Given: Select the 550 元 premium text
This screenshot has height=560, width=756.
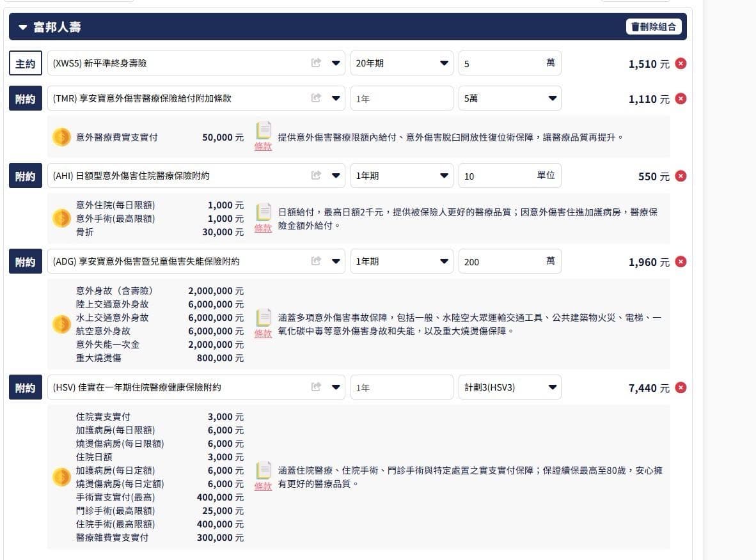Looking at the screenshot, I should point(654,177).
